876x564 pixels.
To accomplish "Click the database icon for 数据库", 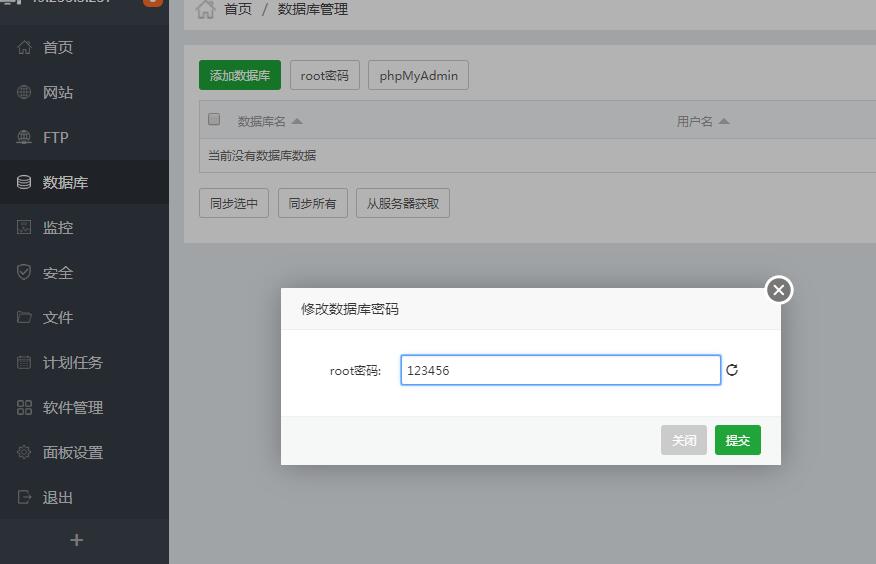I will (24, 183).
